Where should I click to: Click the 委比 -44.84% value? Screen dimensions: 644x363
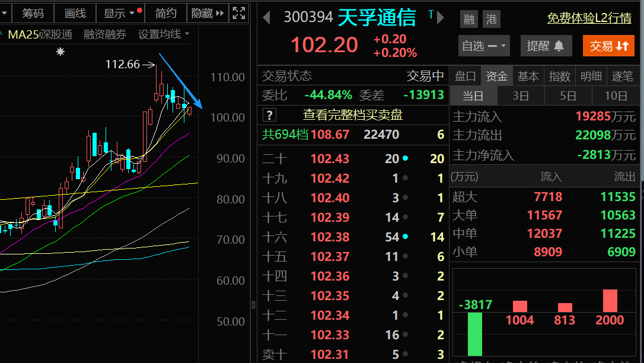click(328, 95)
